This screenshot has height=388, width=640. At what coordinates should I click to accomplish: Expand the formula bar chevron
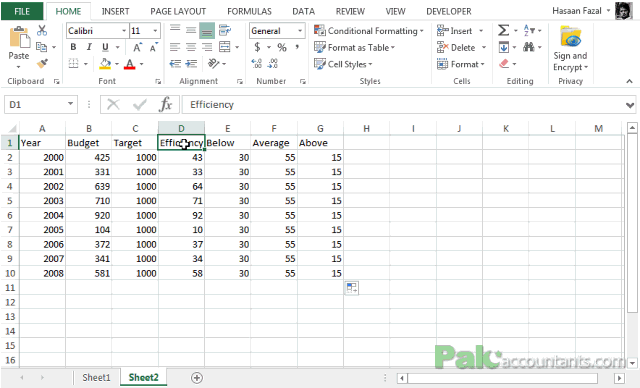click(x=630, y=105)
